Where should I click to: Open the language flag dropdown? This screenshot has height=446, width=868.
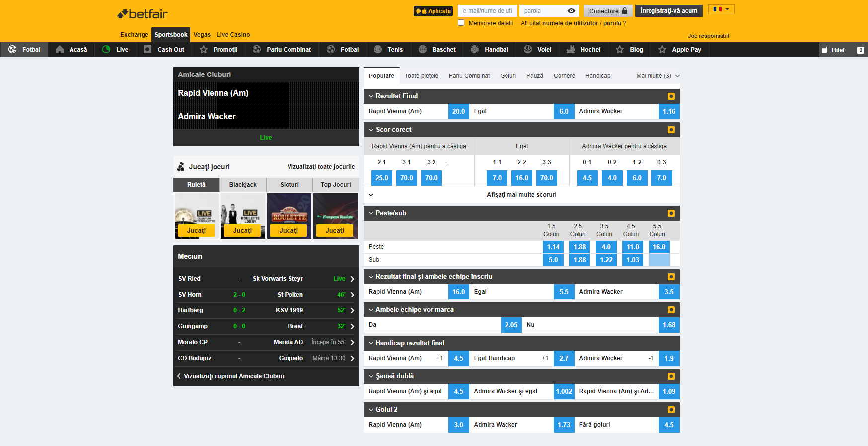point(721,9)
